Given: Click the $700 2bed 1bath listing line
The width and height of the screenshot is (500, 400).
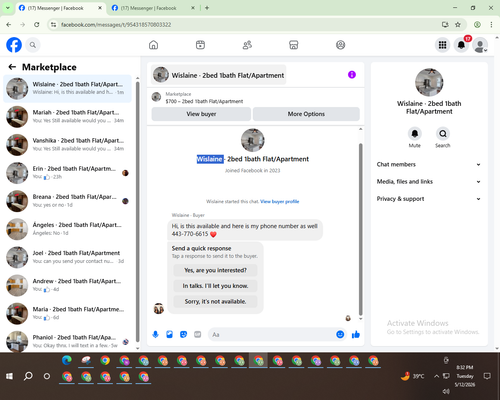Looking at the screenshot, I should click(204, 101).
